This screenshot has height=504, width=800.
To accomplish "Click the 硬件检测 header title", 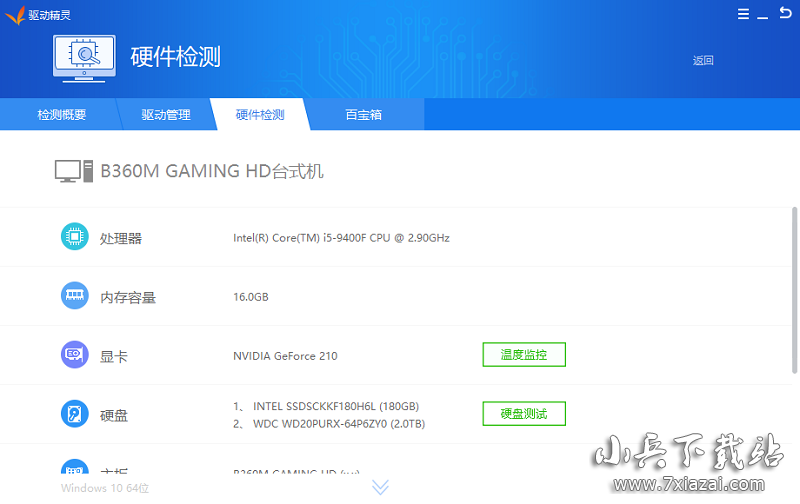I will click(176, 57).
